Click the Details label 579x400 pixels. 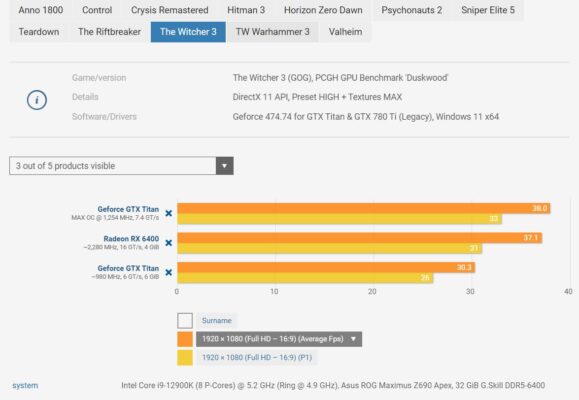(x=85, y=97)
